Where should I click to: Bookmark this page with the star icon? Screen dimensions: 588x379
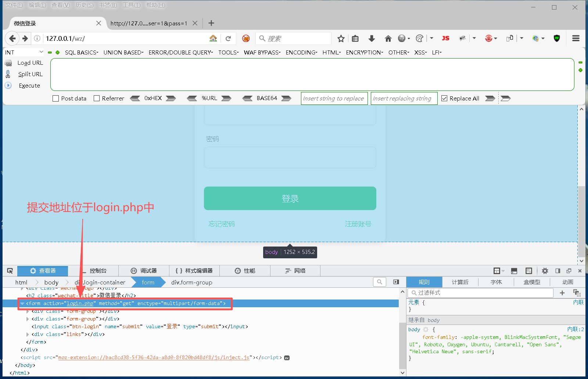[x=341, y=38]
